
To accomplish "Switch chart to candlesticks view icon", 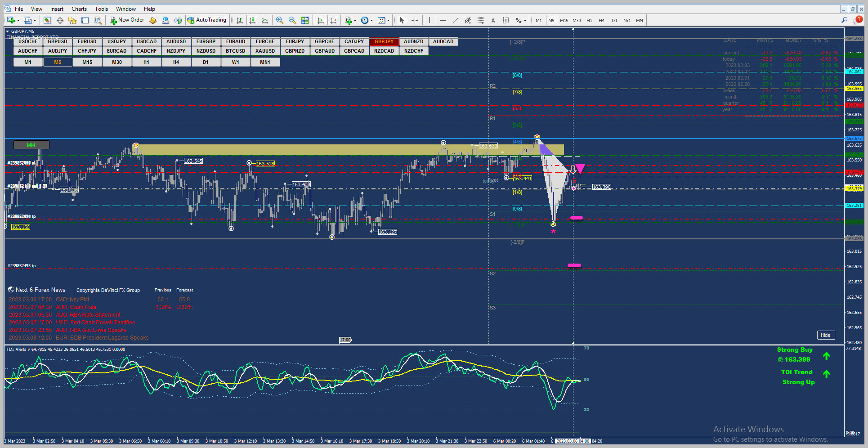I will click(252, 20).
